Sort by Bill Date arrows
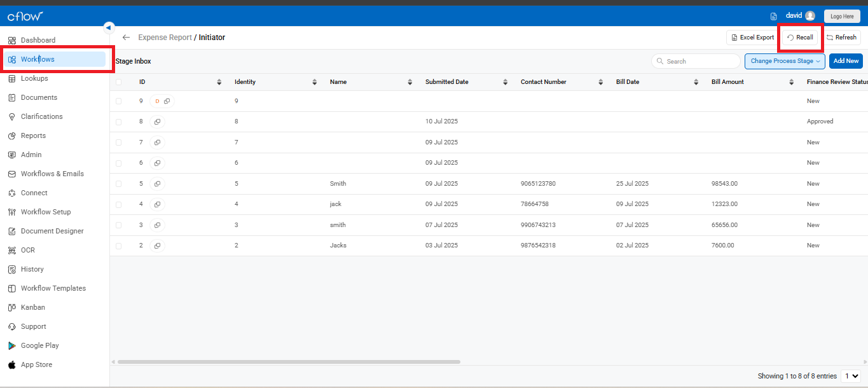This screenshot has width=868, height=388. [x=696, y=82]
